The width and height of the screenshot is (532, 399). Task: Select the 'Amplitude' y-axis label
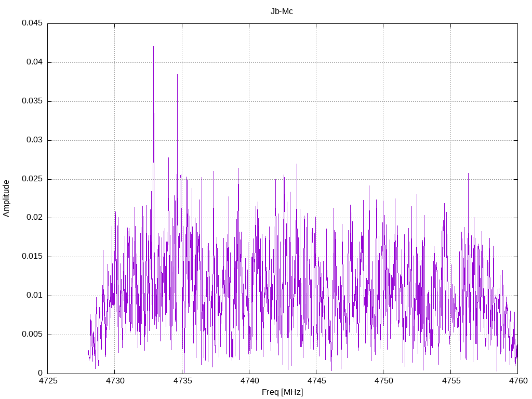[6, 198]
